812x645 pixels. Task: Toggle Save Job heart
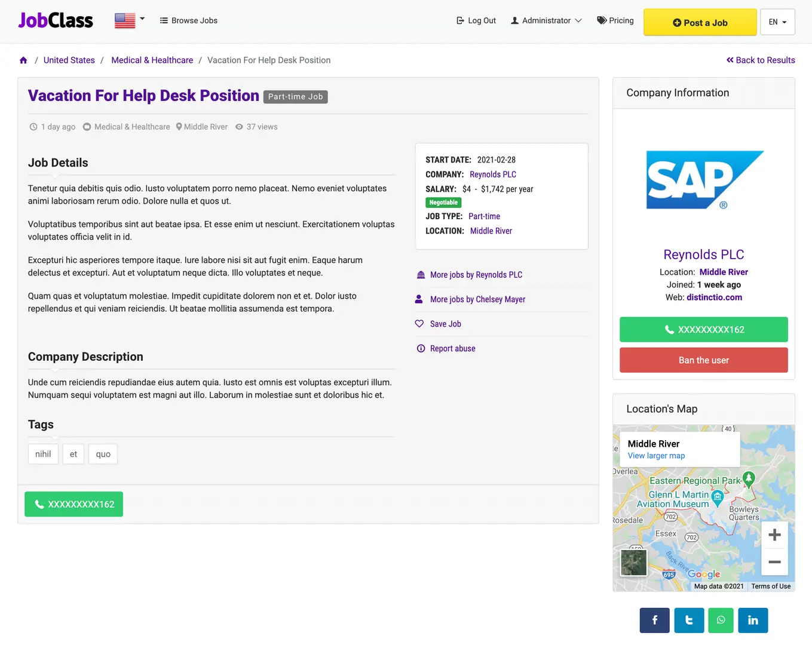(x=419, y=324)
